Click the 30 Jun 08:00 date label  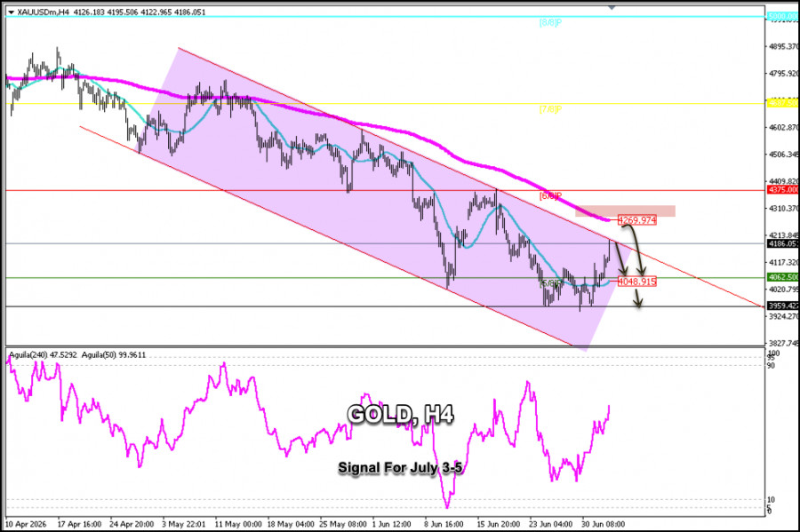pyautogui.click(x=603, y=524)
